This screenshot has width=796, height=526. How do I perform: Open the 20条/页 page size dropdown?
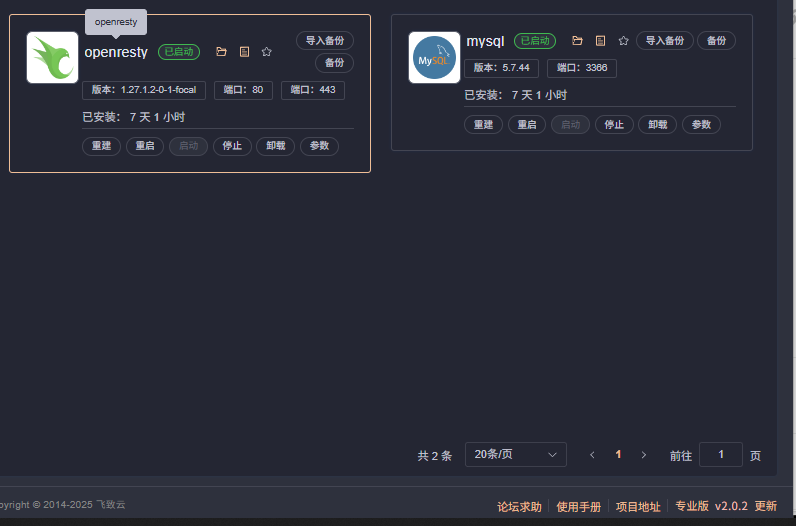pyautogui.click(x=516, y=454)
